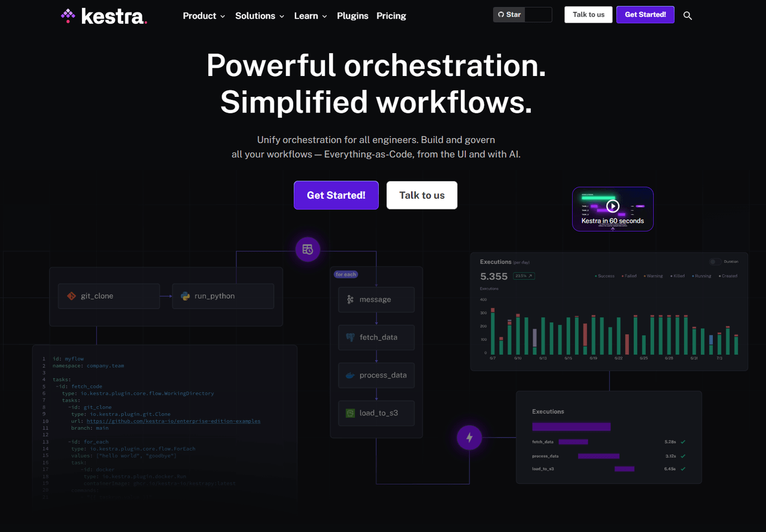This screenshot has height=532, width=766.
Task: Open the Plugins page
Action: point(352,16)
